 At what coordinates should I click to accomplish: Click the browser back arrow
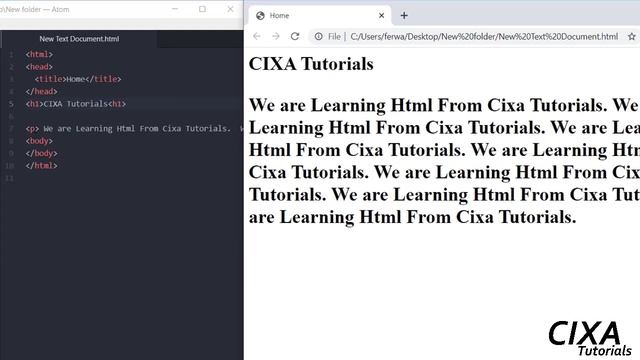[x=257, y=36]
